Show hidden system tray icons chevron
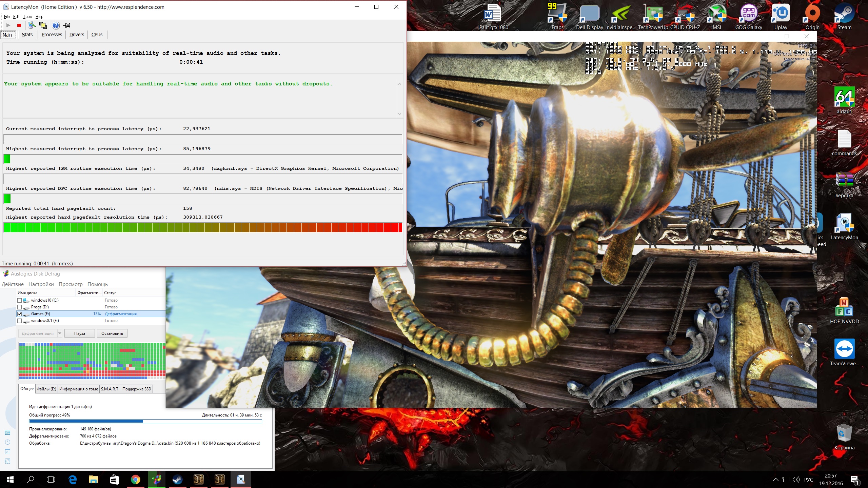The height and width of the screenshot is (488, 868). (775, 480)
